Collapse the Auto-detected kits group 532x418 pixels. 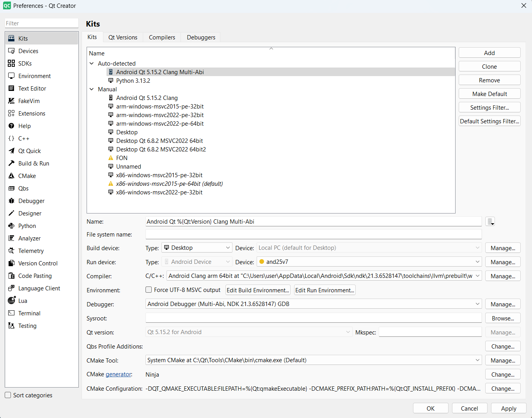[92, 63]
